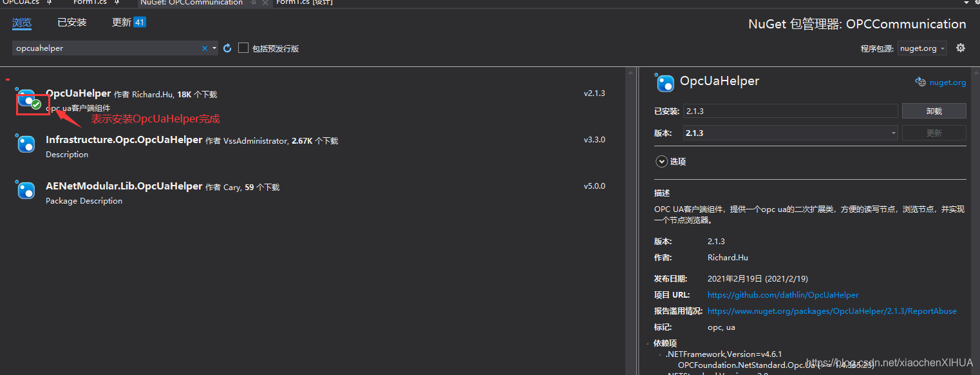Refresh the package search results

227,48
